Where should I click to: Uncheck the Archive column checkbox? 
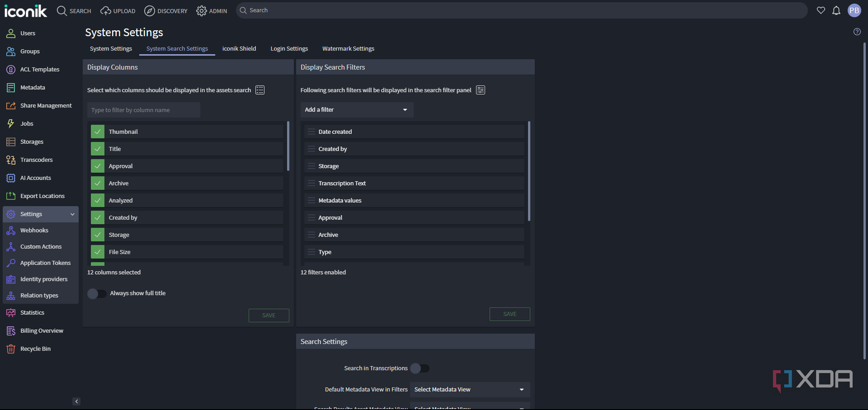click(x=98, y=183)
